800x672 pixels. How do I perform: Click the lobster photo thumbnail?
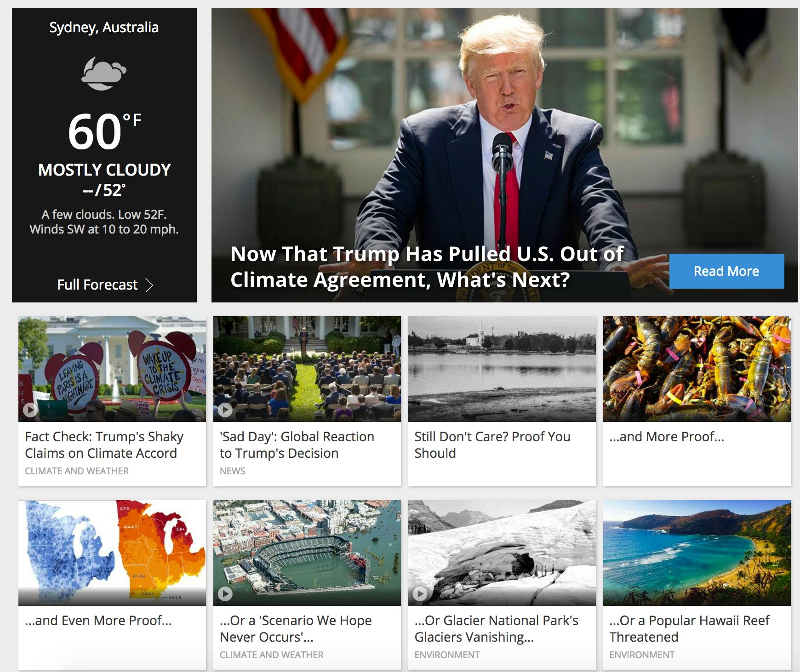(x=697, y=369)
